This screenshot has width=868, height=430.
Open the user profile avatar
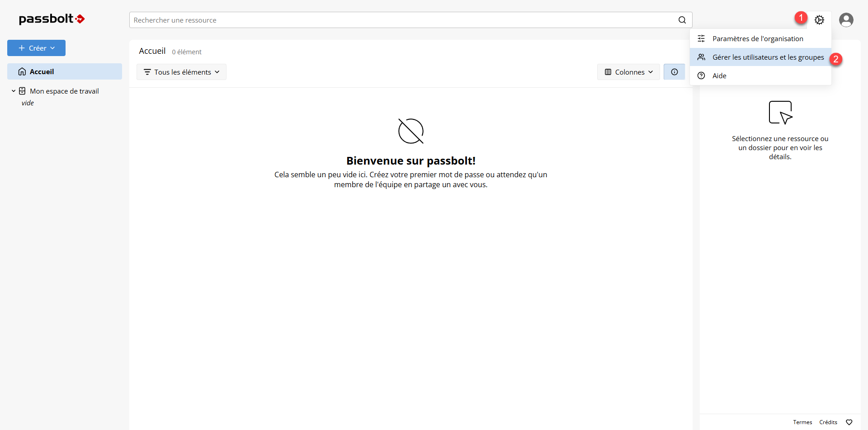pos(846,20)
